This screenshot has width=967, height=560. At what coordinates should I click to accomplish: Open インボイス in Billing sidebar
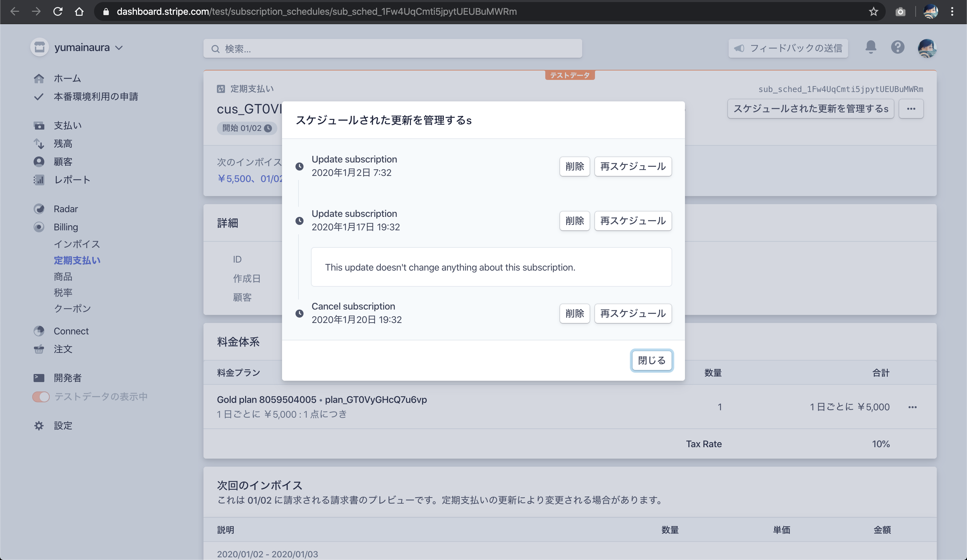pyautogui.click(x=77, y=244)
